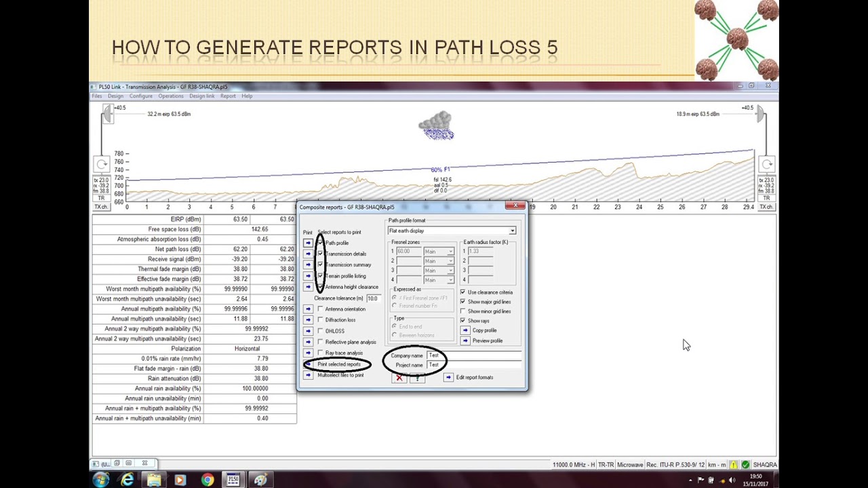
Task: Click the print arrow beside Reflective plane analysis
Action: pos(308,342)
